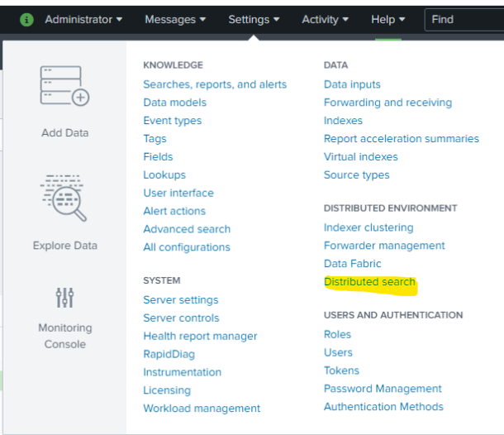
Task: Open Authentication Methods
Action: pyautogui.click(x=384, y=407)
